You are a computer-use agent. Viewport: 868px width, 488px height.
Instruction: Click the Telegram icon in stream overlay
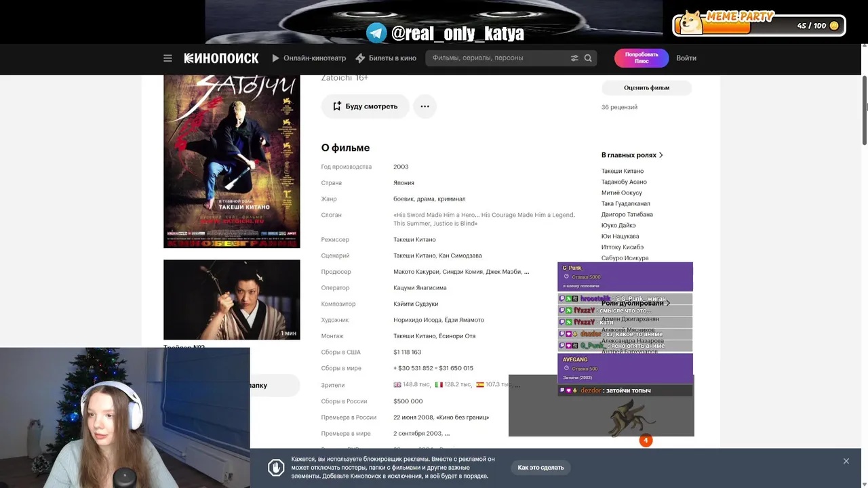[x=376, y=33]
